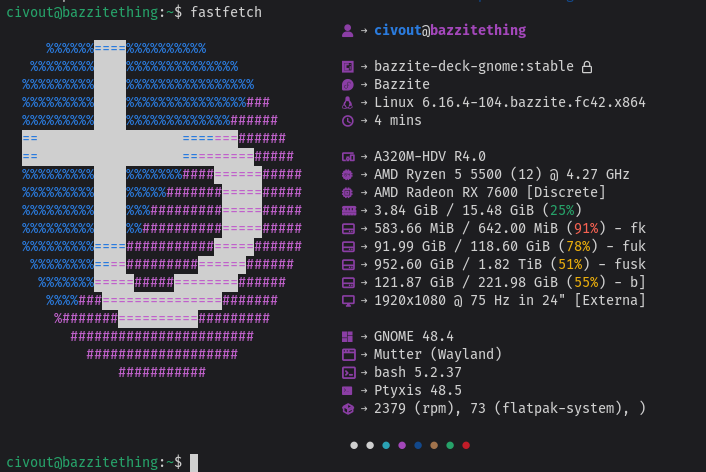Click the 'A320M-HDV R4.0' text

click(430, 156)
